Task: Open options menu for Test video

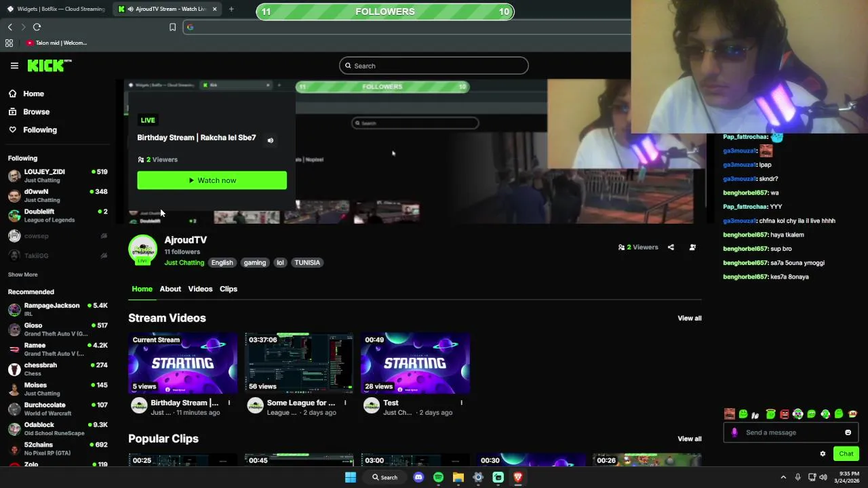Action: (x=461, y=403)
